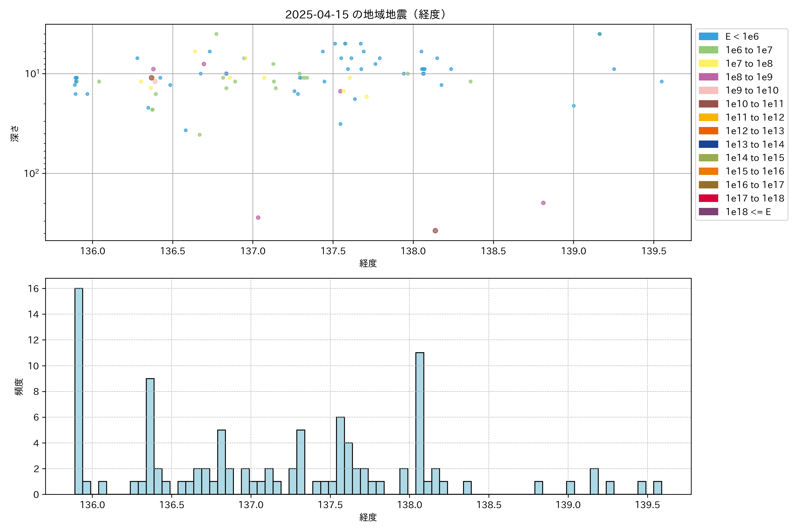This screenshot has height=532, width=798.
Task: Click the tallest histogram bar near 136.0
Action: pos(79,391)
